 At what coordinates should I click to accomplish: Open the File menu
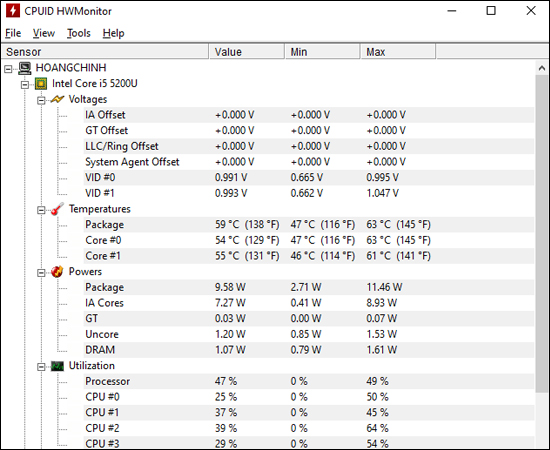click(13, 33)
